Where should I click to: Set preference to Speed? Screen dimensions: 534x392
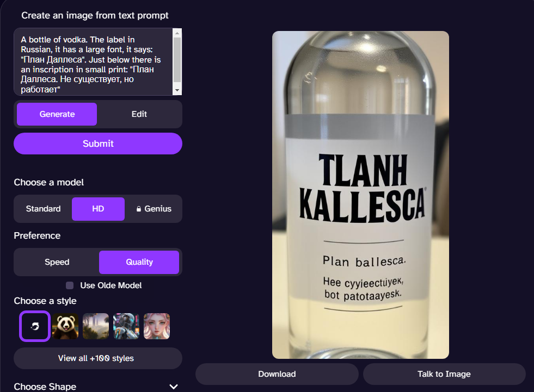[x=57, y=262]
